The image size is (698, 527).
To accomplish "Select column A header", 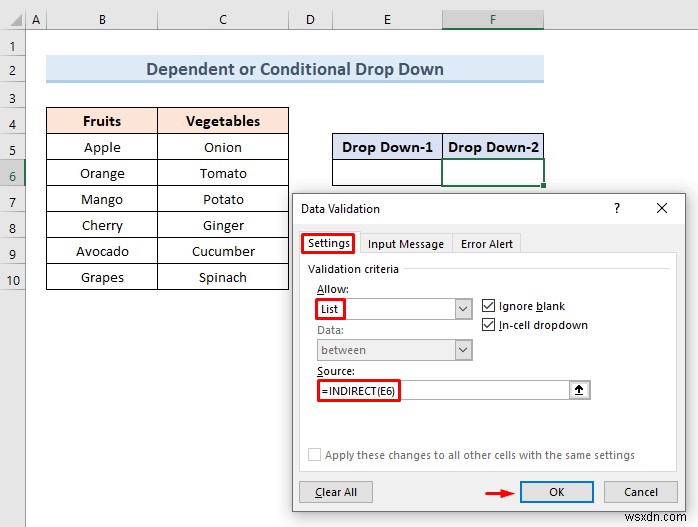I will click(36, 20).
